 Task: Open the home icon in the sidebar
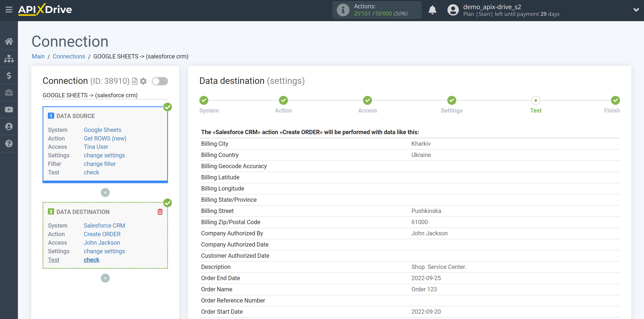[x=9, y=41]
